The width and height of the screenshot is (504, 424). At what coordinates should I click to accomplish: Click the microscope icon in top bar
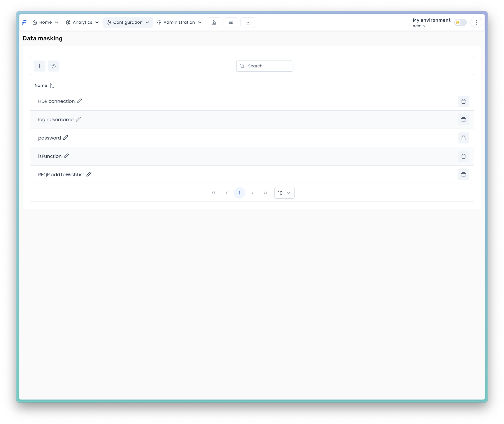click(214, 22)
